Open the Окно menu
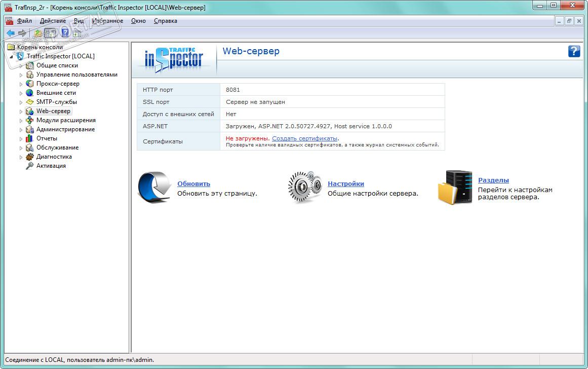 tap(138, 21)
